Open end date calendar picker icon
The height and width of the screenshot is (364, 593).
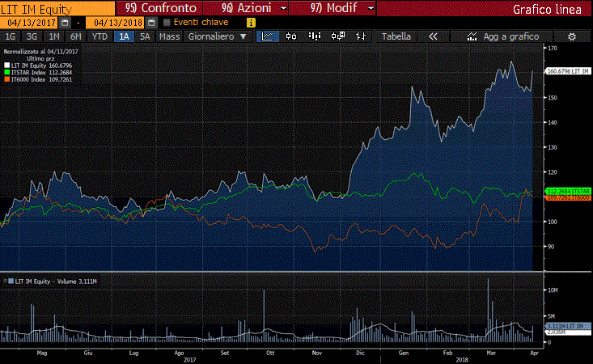click(151, 23)
